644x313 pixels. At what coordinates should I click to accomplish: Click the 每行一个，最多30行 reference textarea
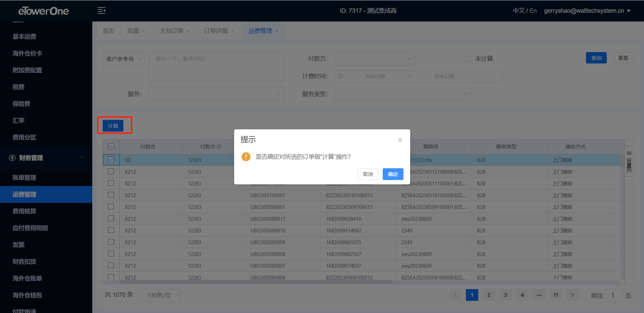(217, 66)
